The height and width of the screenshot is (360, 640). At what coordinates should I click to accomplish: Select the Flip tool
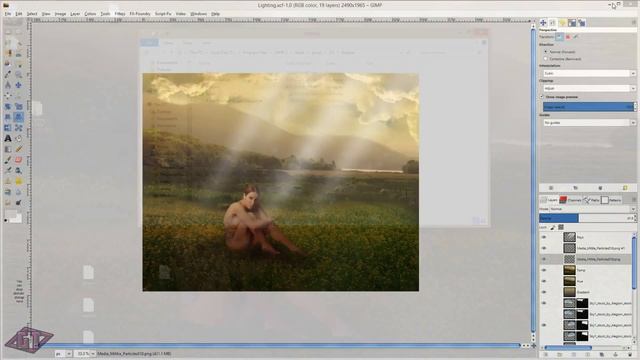(8, 128)
